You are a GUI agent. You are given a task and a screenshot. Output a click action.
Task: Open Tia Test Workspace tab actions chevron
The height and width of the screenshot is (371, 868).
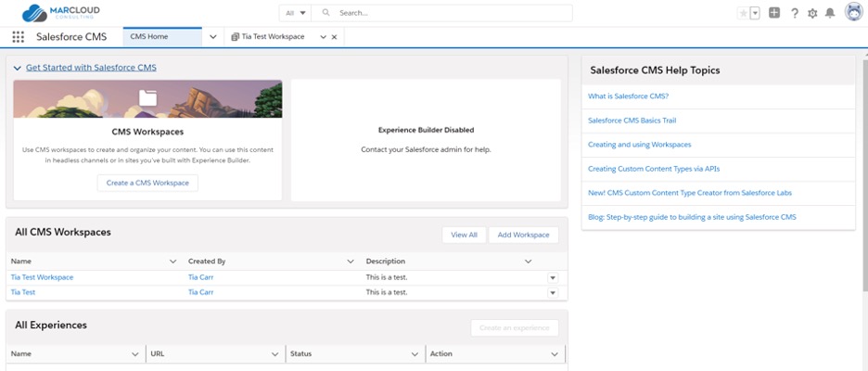point(324,37)
